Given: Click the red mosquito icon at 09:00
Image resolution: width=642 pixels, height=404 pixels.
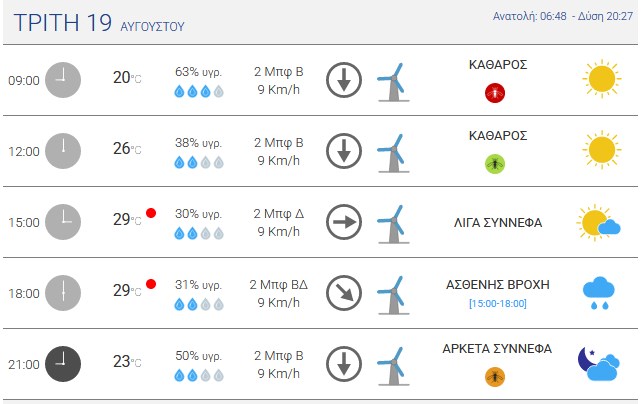Looking at the screenshot, I should [x=495, y=93].
